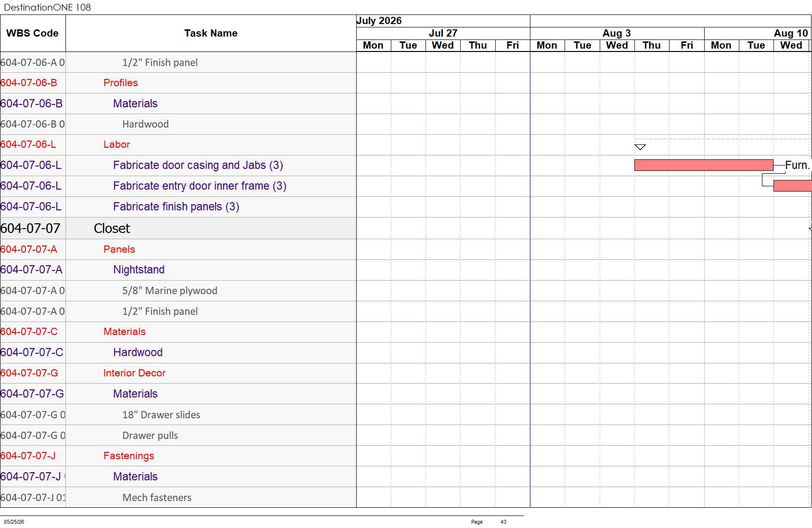Click the red Fabricate entry door inner frame bar
812x528 pixels.
(793, 186)
